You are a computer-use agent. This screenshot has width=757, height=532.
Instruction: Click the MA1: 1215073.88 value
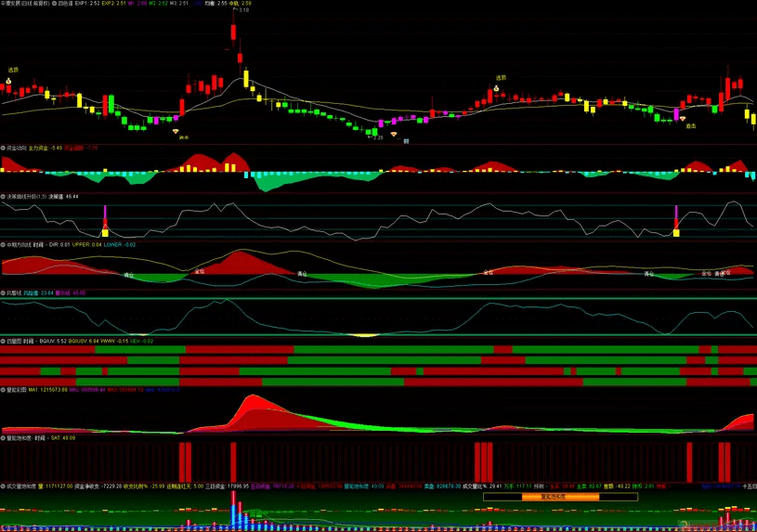(x=48, y=390)
